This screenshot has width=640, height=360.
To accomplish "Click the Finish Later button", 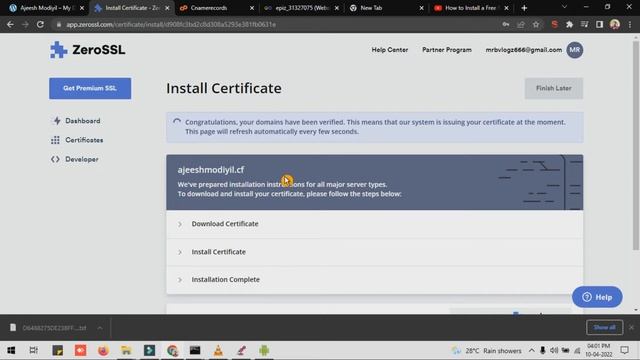I will point(553,88).
